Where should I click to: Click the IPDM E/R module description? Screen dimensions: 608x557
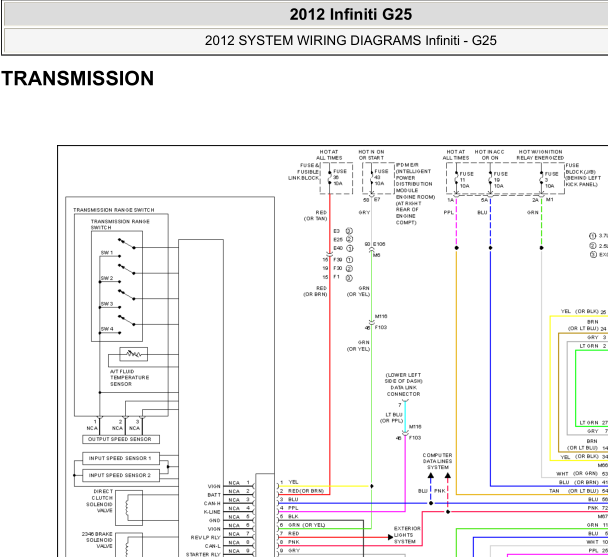click(415, 194)
